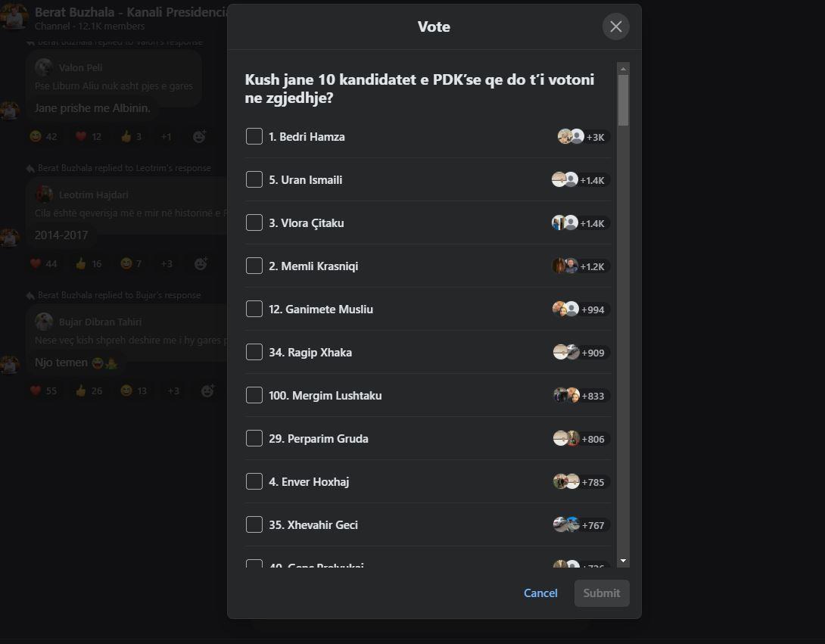This screenshot has height=644, width=825.
Task: Tick the checkbox for 1. Bedri Hamza
Action: pyautogui.click(x=254, y=136)
